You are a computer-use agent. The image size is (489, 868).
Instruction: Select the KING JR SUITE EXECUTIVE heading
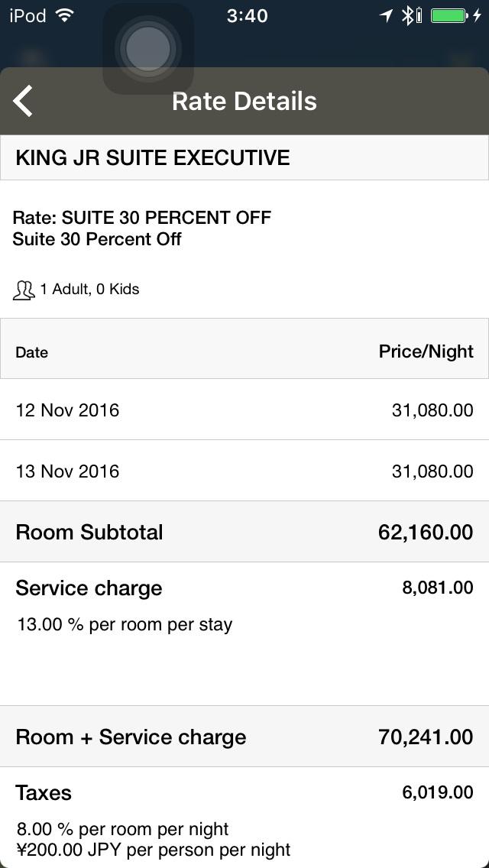coord(153,158)
